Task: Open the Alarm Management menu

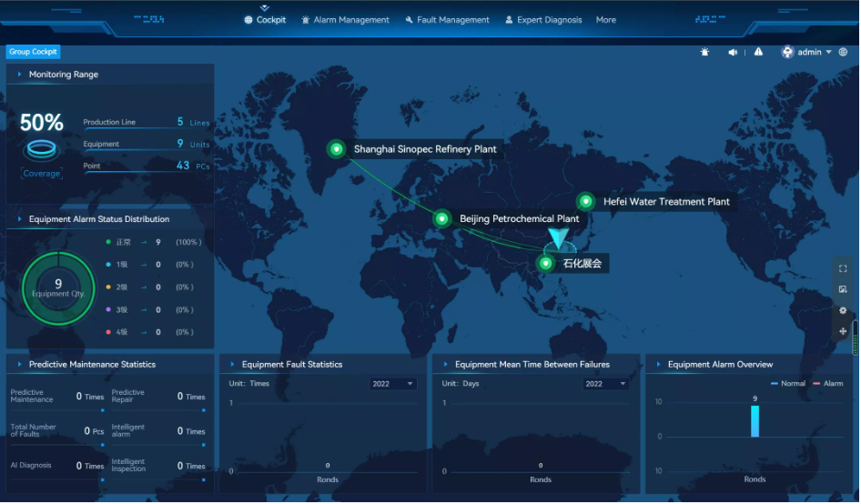Action: tap(345, 20)
